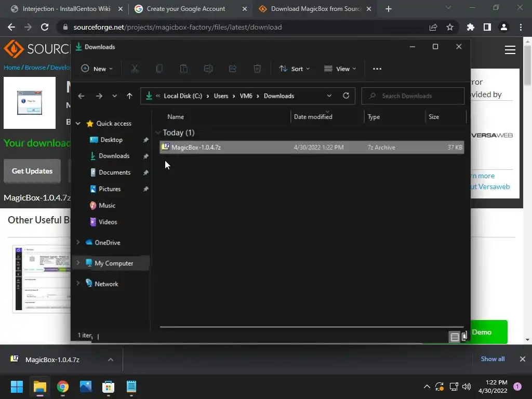Sort by the Name column header
The image size is (532, 399).
(x=176, y=117)
